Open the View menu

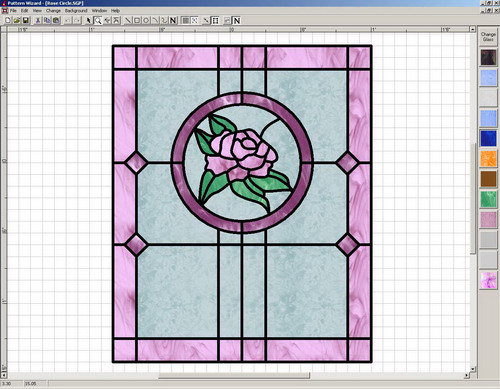pyautogui.click(x=37, y=11)
